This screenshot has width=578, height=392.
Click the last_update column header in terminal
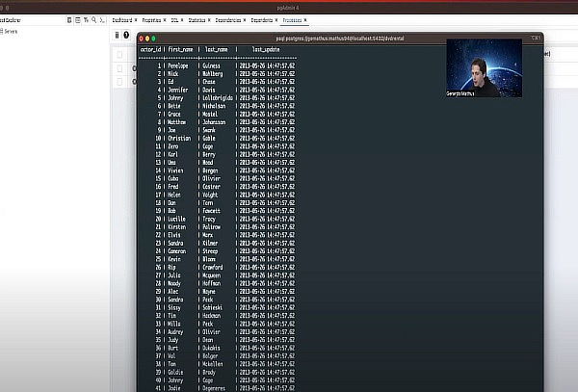point(266,50)
